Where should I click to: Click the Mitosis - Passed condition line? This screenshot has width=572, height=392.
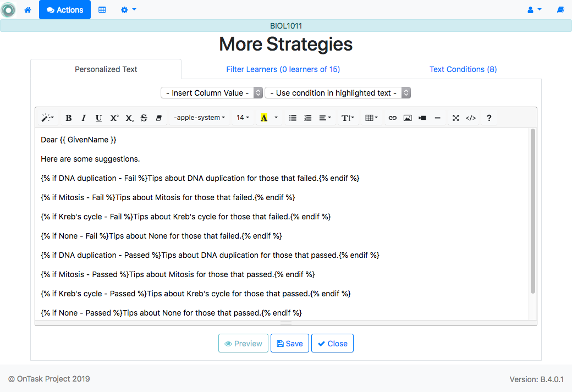tap(178, 274)
